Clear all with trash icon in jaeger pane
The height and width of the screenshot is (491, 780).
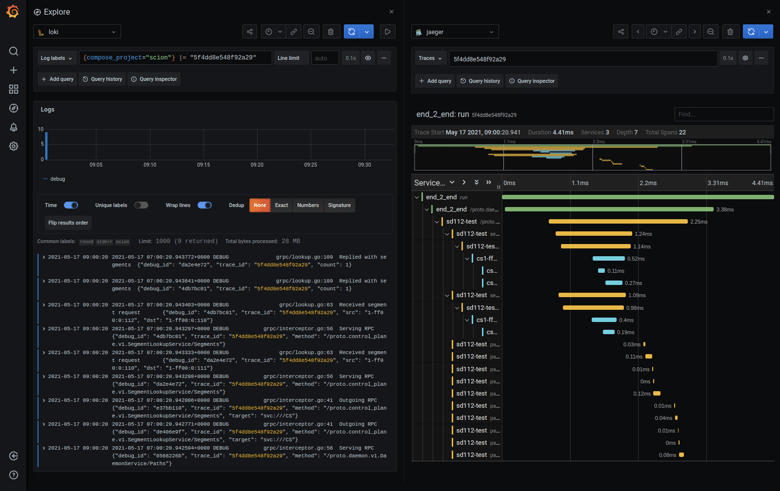pyautogui.click(x=730, y=32)
